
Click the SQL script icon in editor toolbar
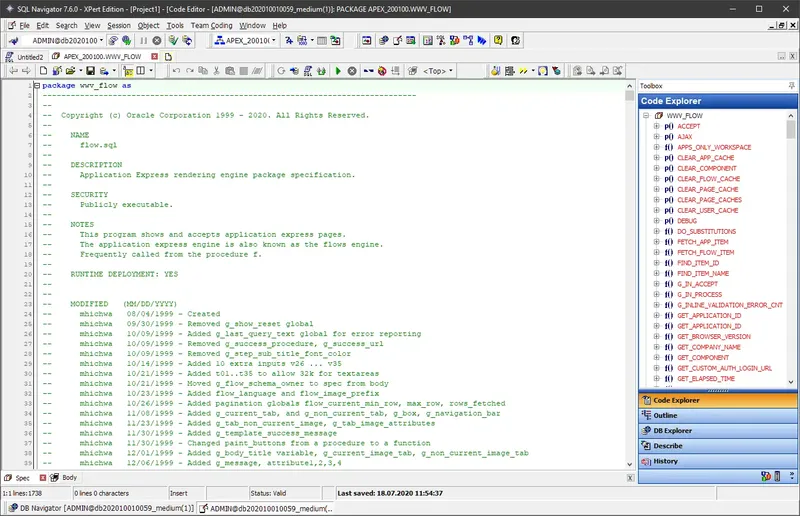pyautogui.click(x=308, y=71)
